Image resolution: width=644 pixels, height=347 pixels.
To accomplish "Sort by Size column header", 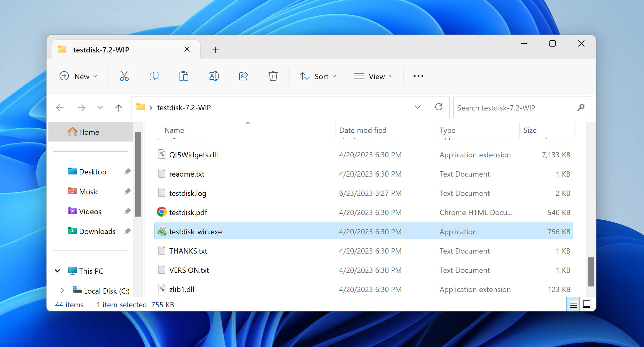I will 530,130.
